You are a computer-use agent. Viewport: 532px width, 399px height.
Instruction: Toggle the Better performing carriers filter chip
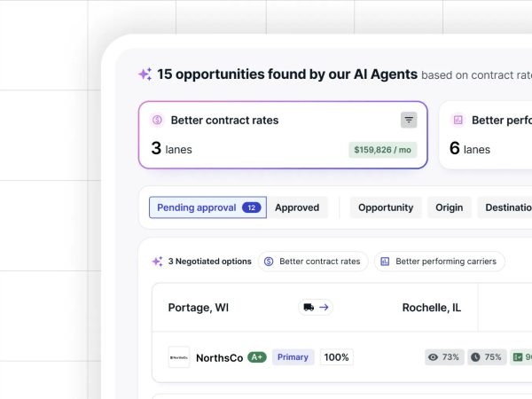[440, 262]
